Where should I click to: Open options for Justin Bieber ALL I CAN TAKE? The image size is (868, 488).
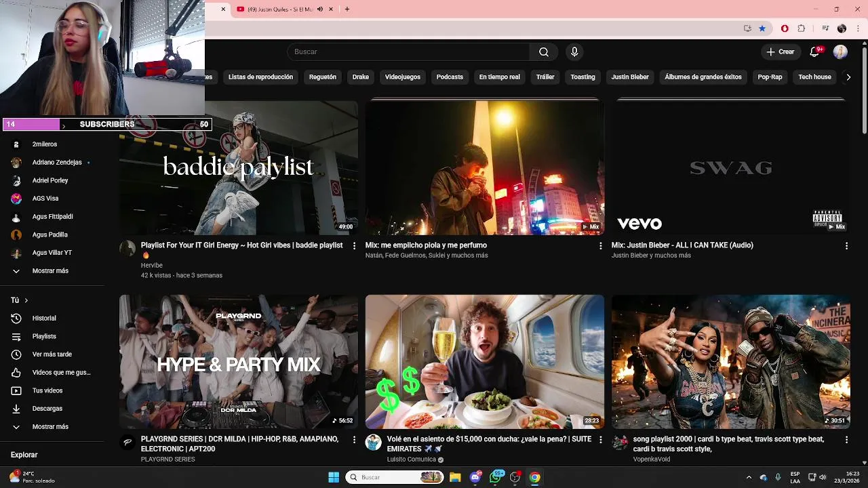(x=846, y=246)
